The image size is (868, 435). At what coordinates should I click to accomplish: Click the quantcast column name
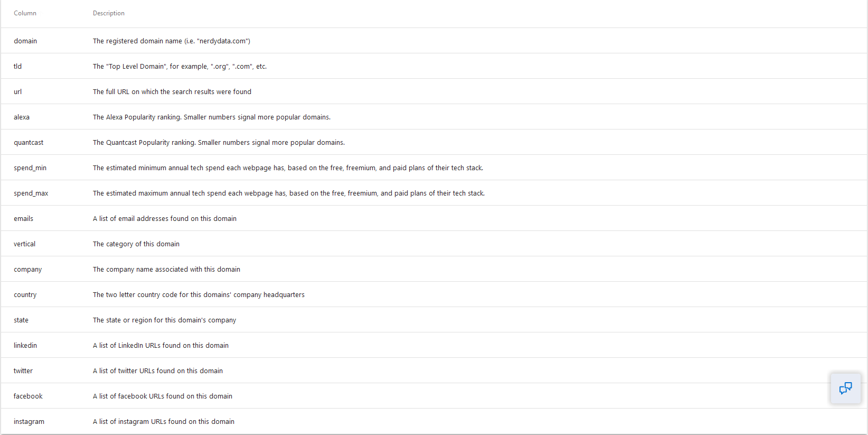point(29,142)
